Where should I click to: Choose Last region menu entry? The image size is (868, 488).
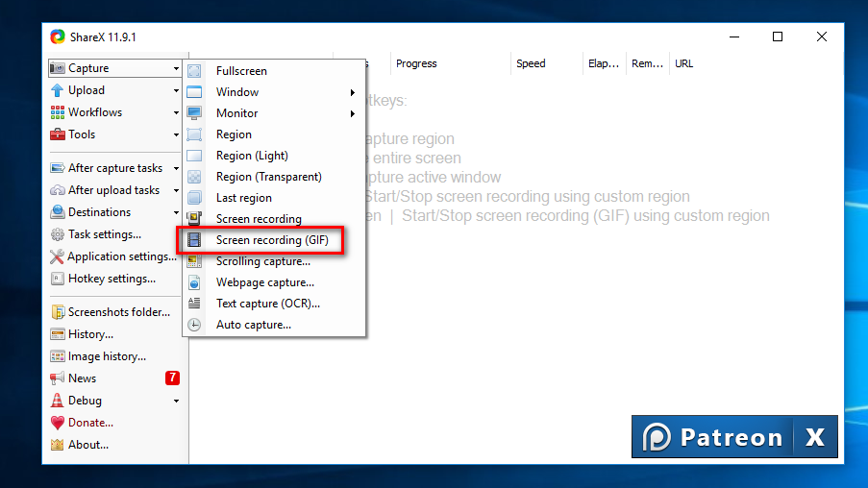point(274,198)
